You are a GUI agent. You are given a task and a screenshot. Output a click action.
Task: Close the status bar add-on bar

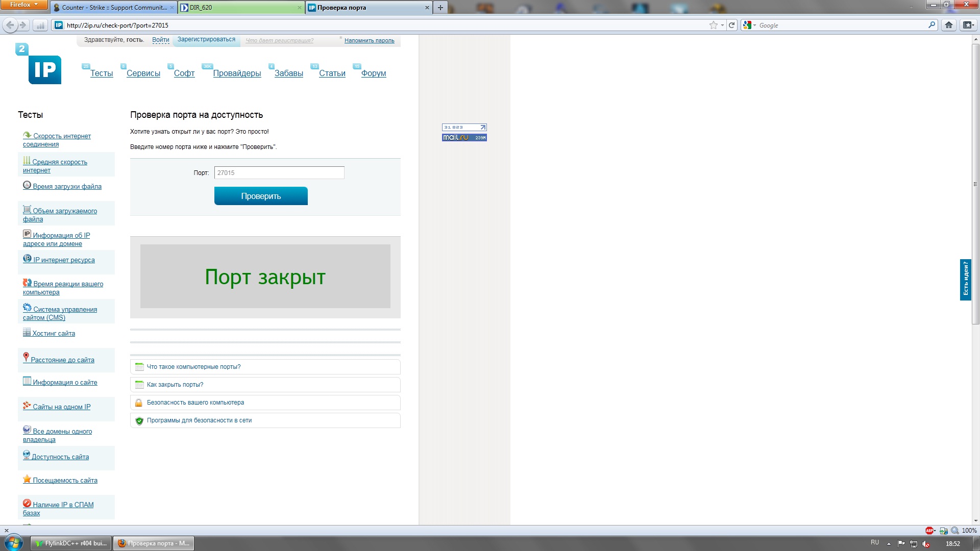(x=7, y=531)
